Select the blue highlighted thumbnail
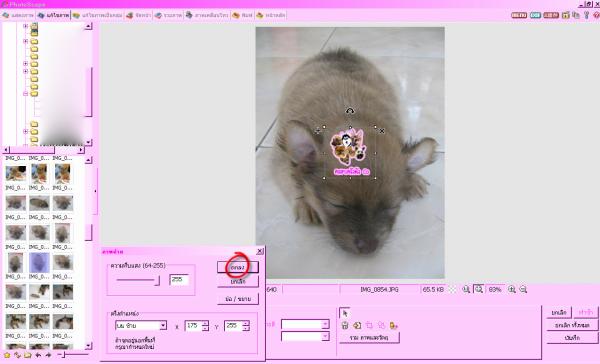This screenshot has width=600, height=364. click(x=39, y=263)
